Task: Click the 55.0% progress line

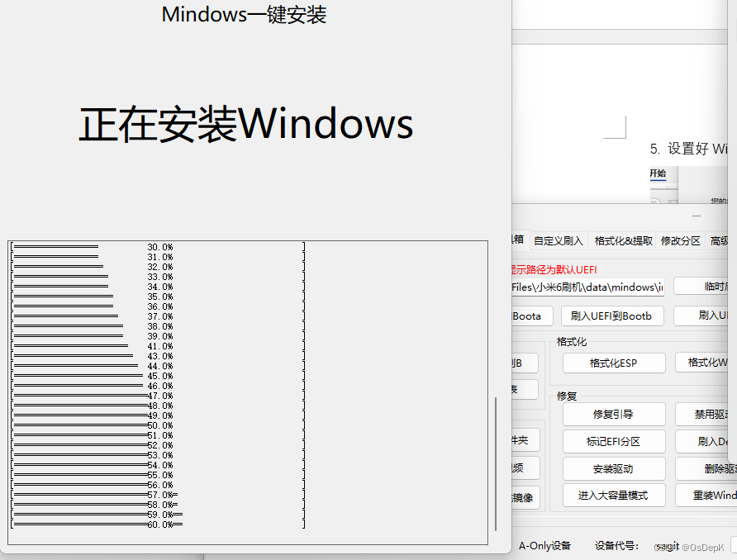Action: click(x=158, y=475)
